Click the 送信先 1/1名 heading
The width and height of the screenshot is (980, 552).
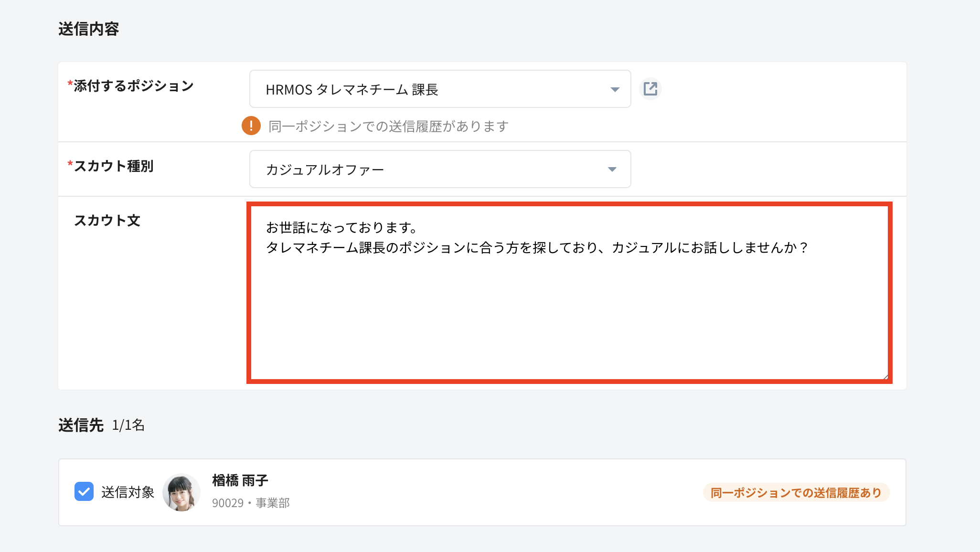pos(101,425)
